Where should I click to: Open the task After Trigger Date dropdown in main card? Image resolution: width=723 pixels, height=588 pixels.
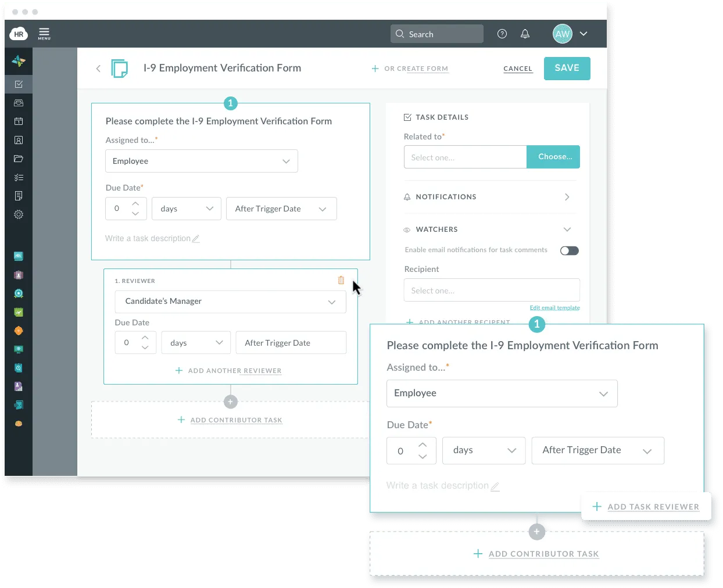point(281,209)
